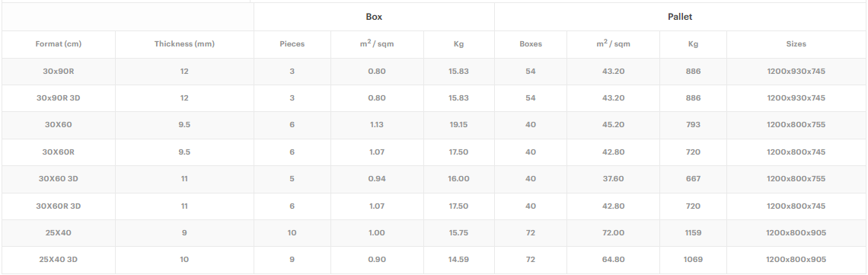The width and height of the screenshot is (868, 275).
Task: Click the 30X60R 3D format row label
Action: pyautogui.click(x=59, y=206)
